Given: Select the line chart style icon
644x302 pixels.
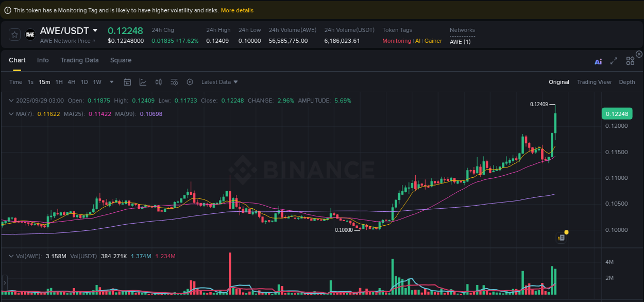Looking at the screenshot, I should point(143,82).
